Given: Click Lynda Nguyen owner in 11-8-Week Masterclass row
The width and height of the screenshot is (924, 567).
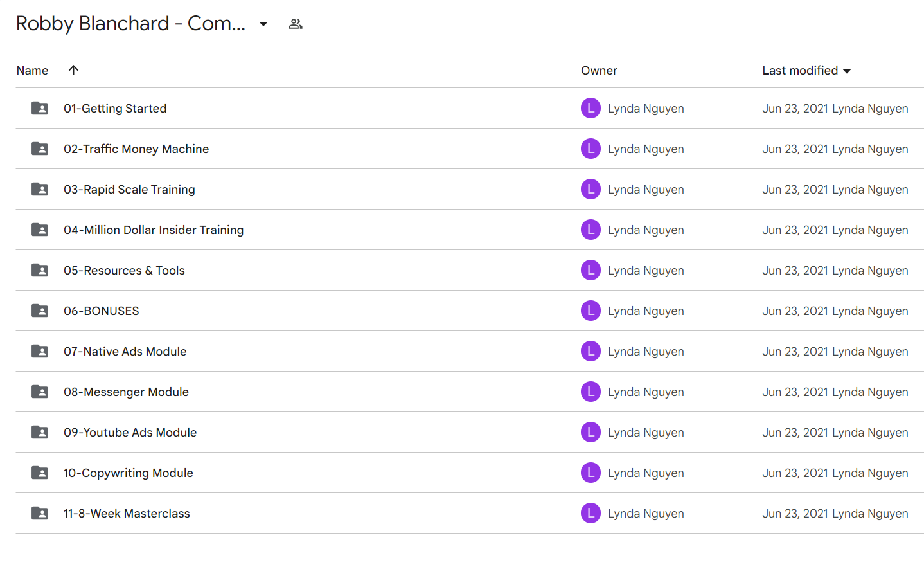Looking at the screenshot, I should (646, 514).
